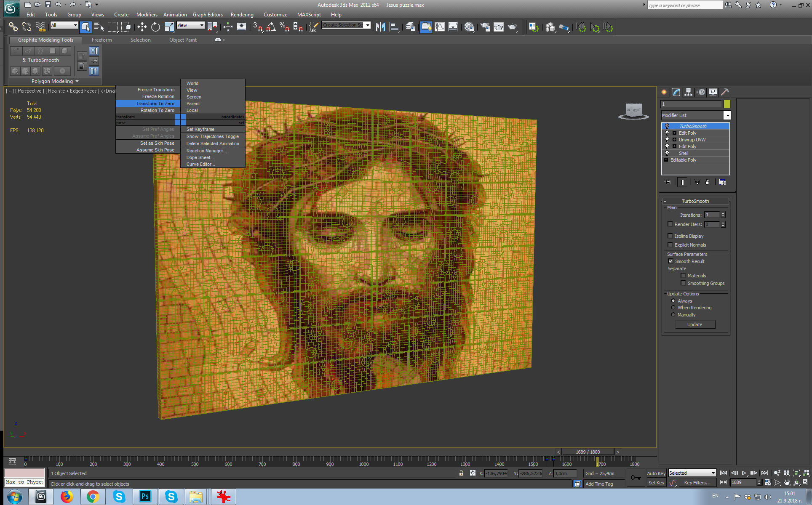The image size is (812, 505).
Task: Activate the Select and Move tool
Action: pos(142,27)
